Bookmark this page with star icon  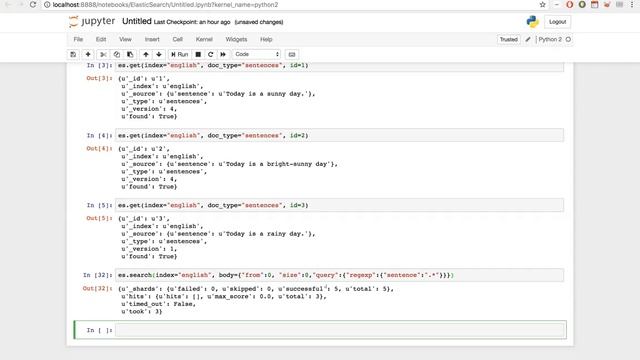[542, 4]
